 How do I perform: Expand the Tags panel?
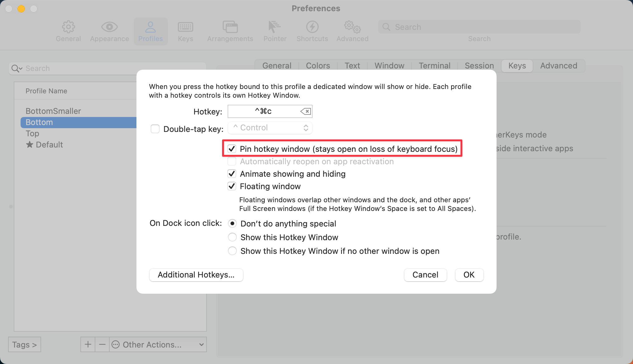click(x=25, y=344)
